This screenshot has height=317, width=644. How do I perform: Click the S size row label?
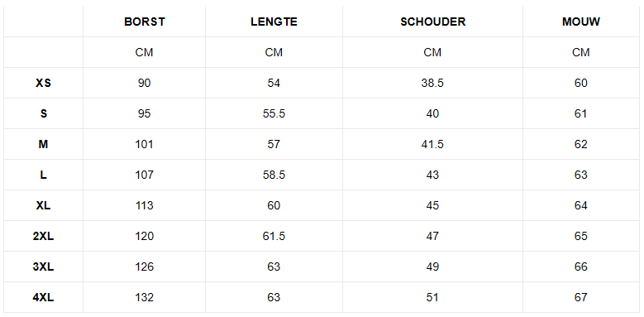coord(43,113)
